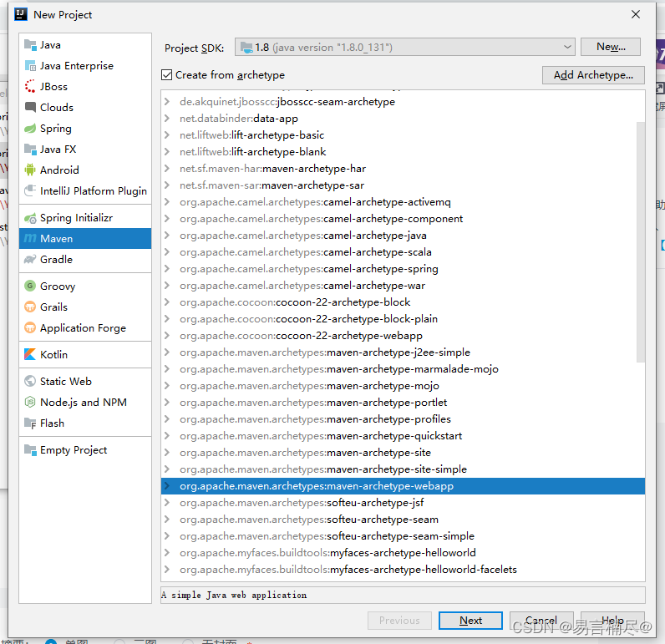Click the JBoss red dotted icon
This screenshot has width=665, height=644.
pos(30,87)
